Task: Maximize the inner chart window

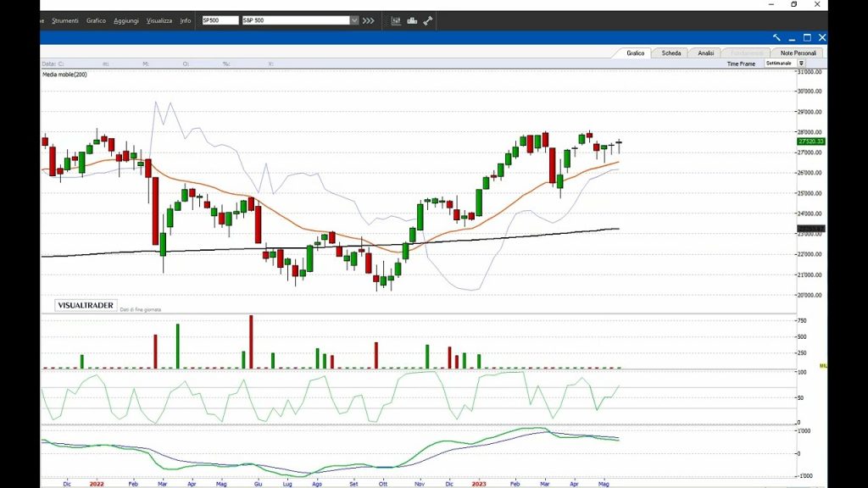Action: [x=807, y=37]
